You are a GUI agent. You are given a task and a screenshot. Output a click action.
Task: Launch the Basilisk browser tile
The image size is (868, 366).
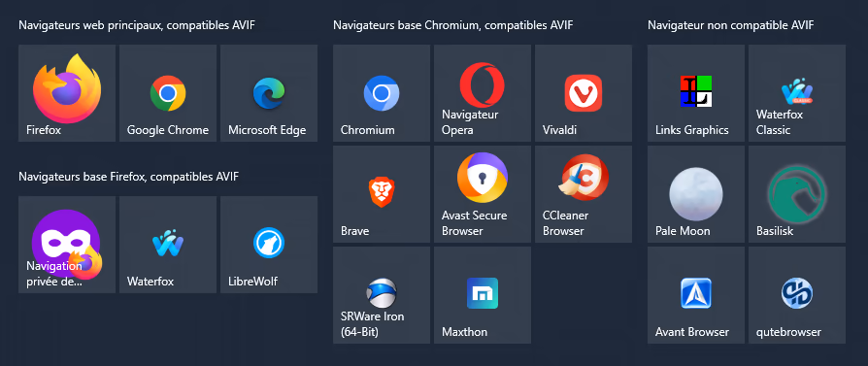[797, 194]
